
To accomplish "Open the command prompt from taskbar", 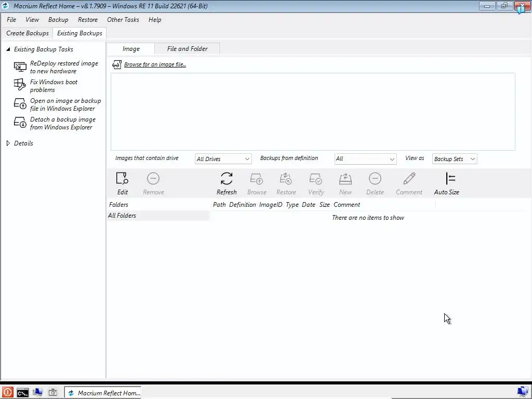I will [23, 393].
